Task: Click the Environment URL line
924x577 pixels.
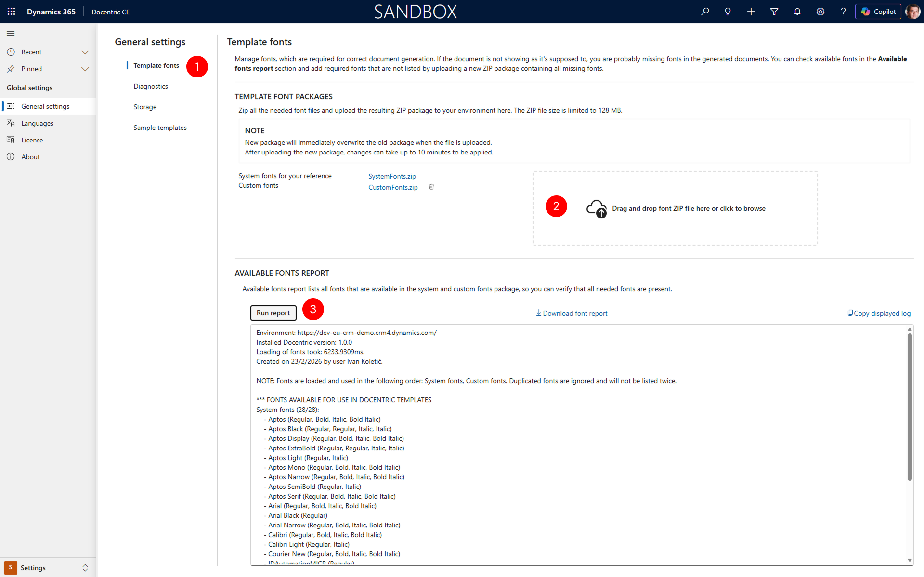Action: point(347,333)
